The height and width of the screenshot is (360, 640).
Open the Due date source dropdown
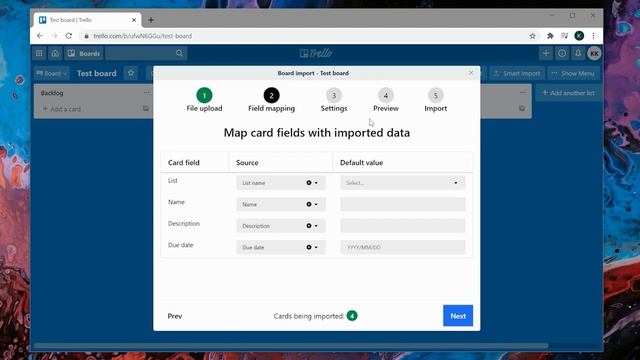tap(316, 247)
